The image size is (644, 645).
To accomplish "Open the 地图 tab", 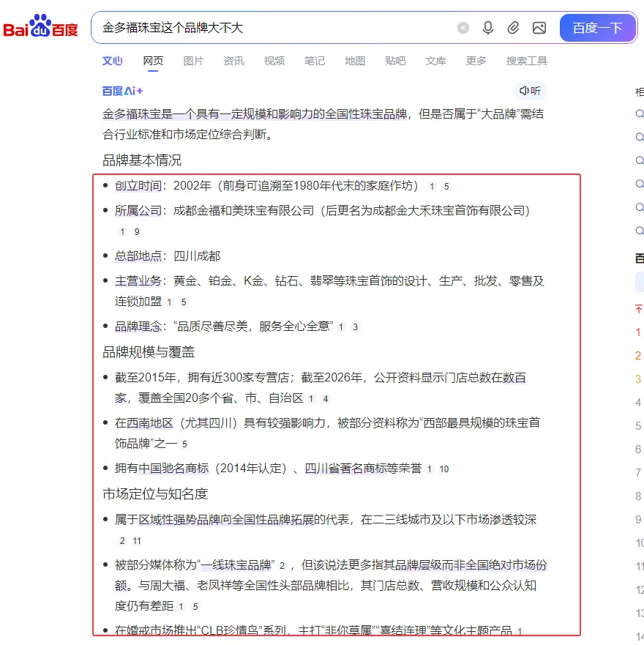I will 355,61.
